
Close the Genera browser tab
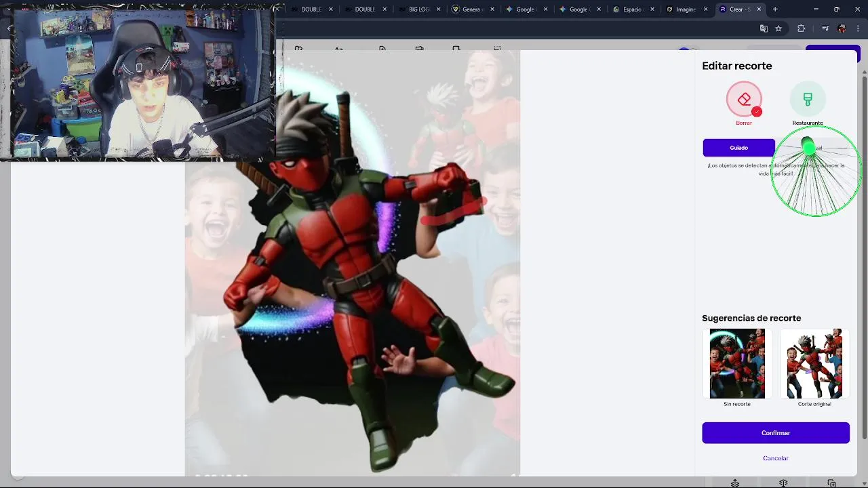point(492,9)
